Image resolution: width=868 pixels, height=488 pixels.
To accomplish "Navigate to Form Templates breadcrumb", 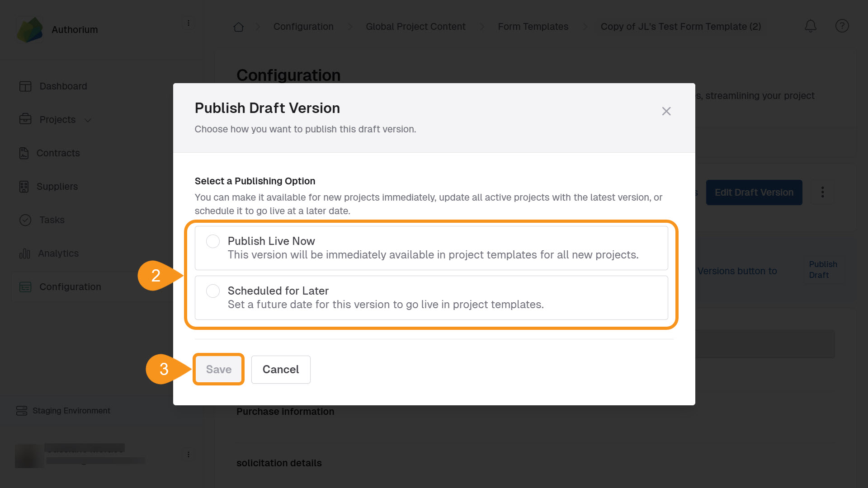I will pos(533,27).
